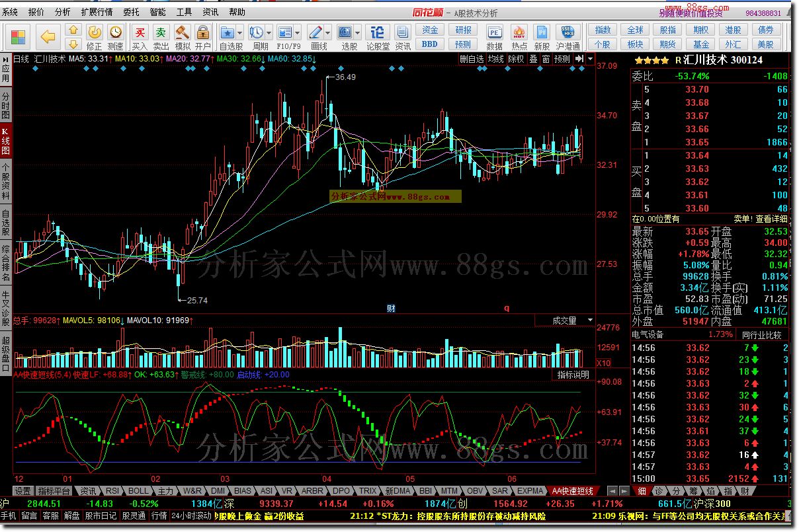This screenshot has height=532, width=799.
Task: Click the down arrow toolbar icon
Action: tap(73, 44)
